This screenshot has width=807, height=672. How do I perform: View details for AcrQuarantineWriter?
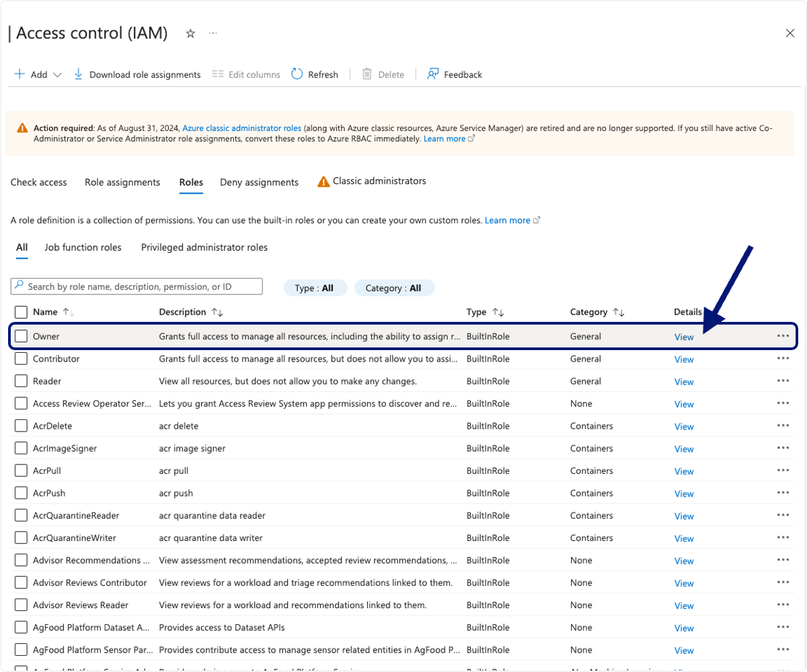tap(684, 538)
